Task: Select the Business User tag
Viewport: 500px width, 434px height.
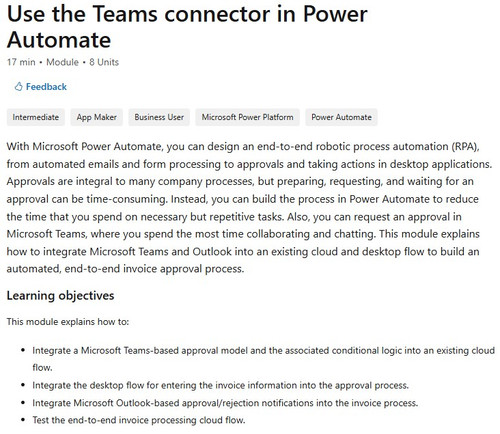Action: (159, 117)
